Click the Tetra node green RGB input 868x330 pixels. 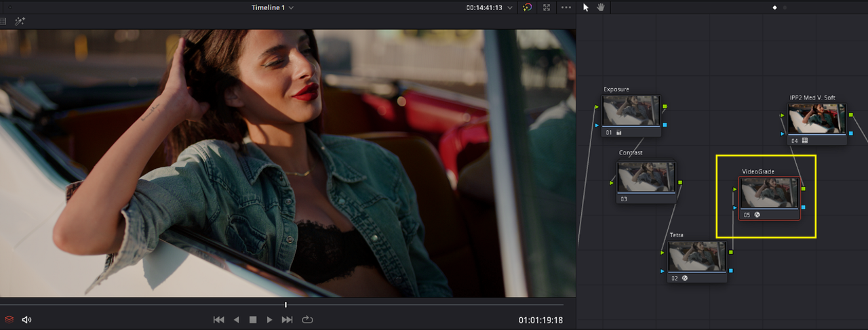coord(663,252)
